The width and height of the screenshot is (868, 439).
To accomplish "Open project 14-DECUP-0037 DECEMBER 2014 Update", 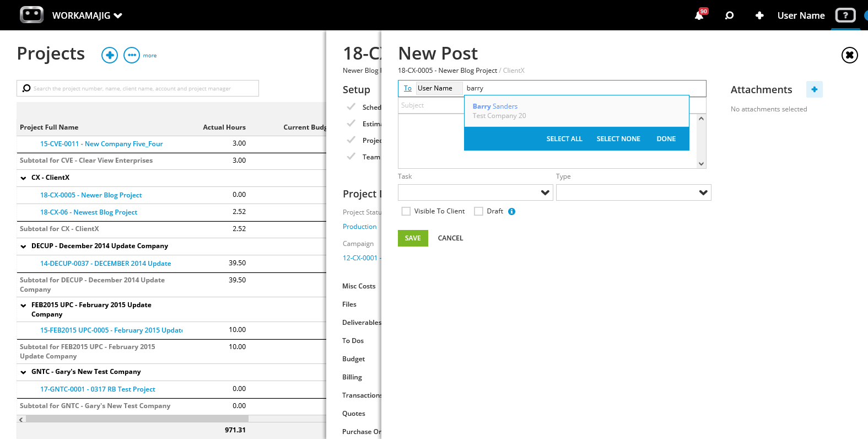I will tap(105, 264).
